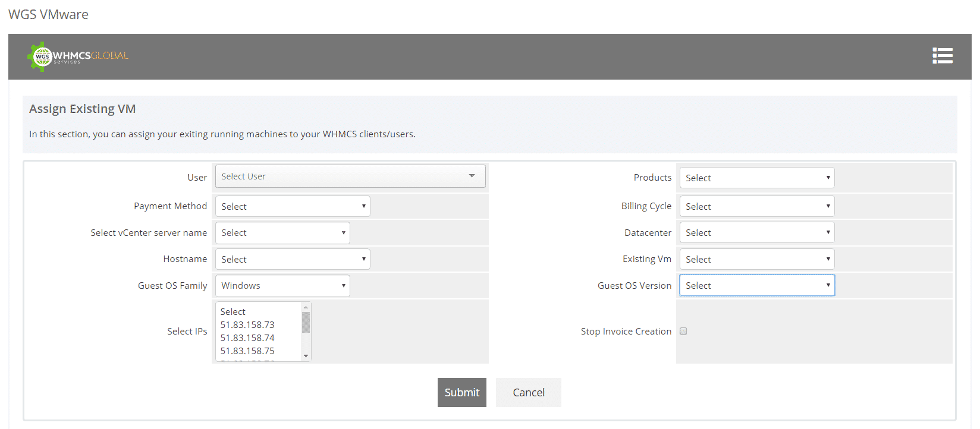
Task: Expand the Hostname dropdown
Action: pyautogui.click(x=292, y=259)
